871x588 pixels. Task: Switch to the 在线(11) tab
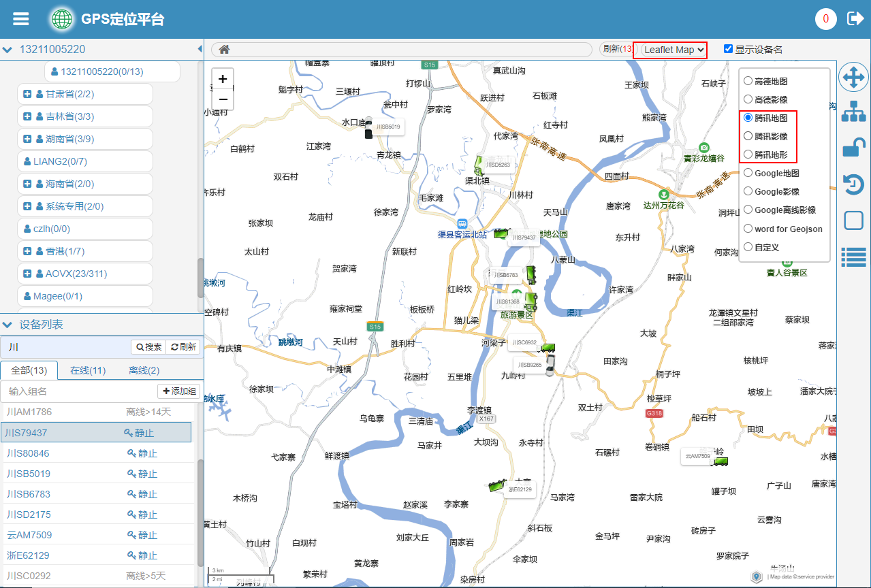tap(88, 370)
